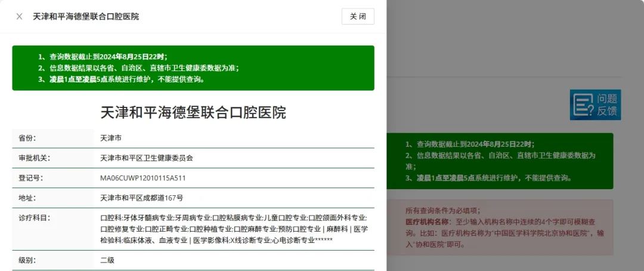The image size is (644, 271).
Task: Click the 天津市 province value
Action: tap(111, 138)
